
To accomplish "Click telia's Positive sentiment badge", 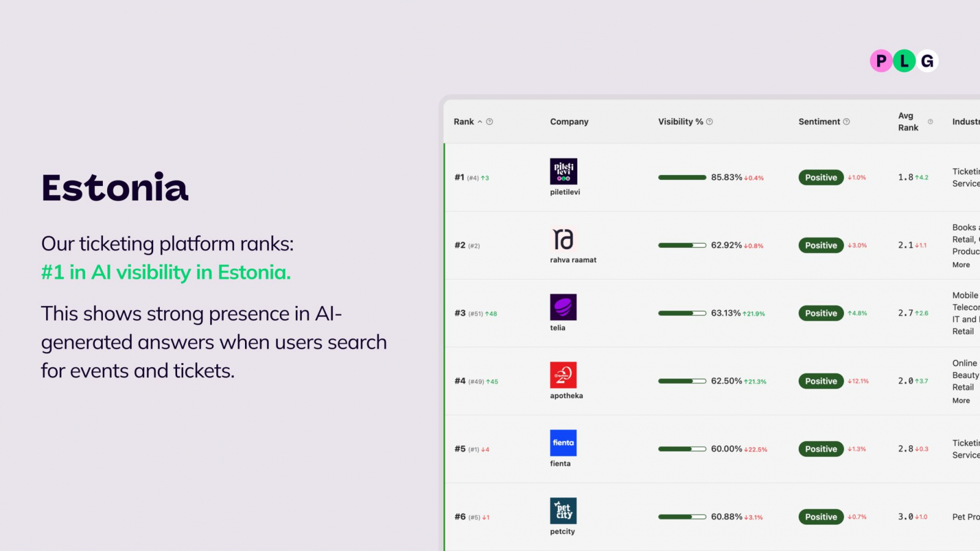I will [x=821, y=313].
